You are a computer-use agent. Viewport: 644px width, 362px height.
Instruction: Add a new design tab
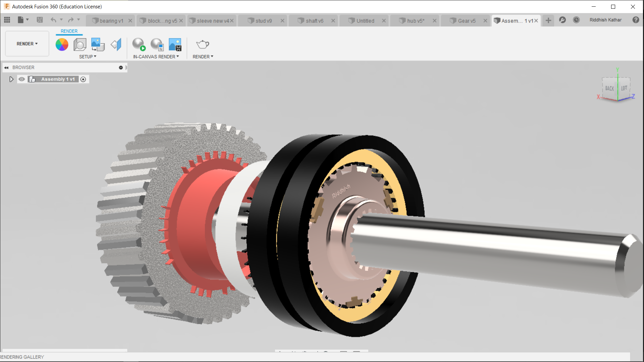coord(548,20)
